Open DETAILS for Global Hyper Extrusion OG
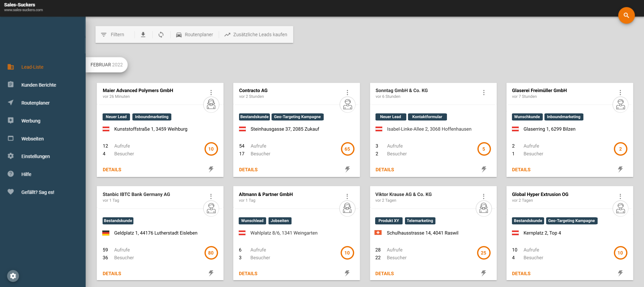644x287 pixels. tap(521, 273)
